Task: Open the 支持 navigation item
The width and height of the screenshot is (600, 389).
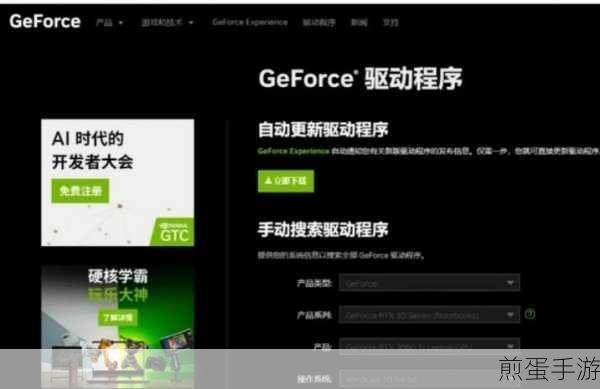Action: point(391,23)
